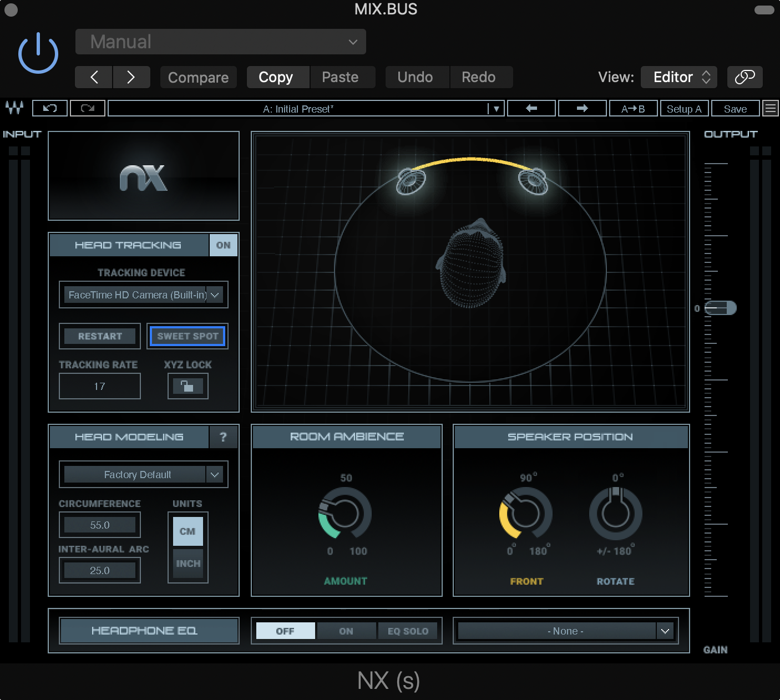Click the 3D head model
Screen dimensions: 780x700
(x=472, y=262)
